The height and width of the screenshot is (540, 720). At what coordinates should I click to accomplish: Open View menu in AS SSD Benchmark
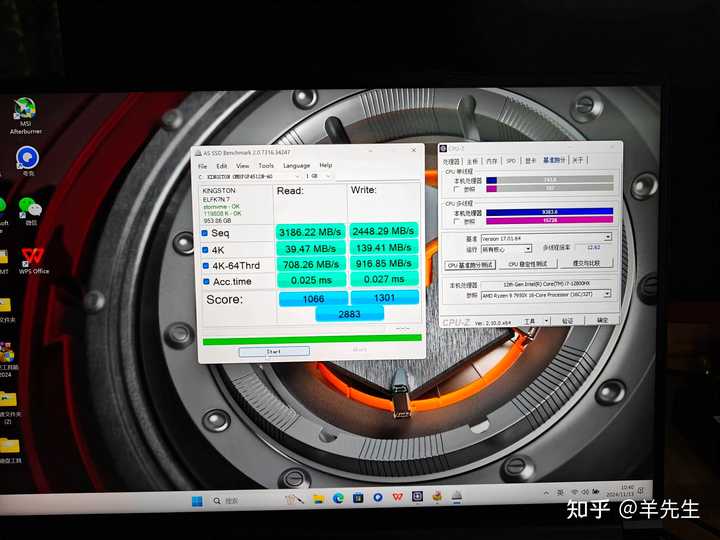pos(242,166)
